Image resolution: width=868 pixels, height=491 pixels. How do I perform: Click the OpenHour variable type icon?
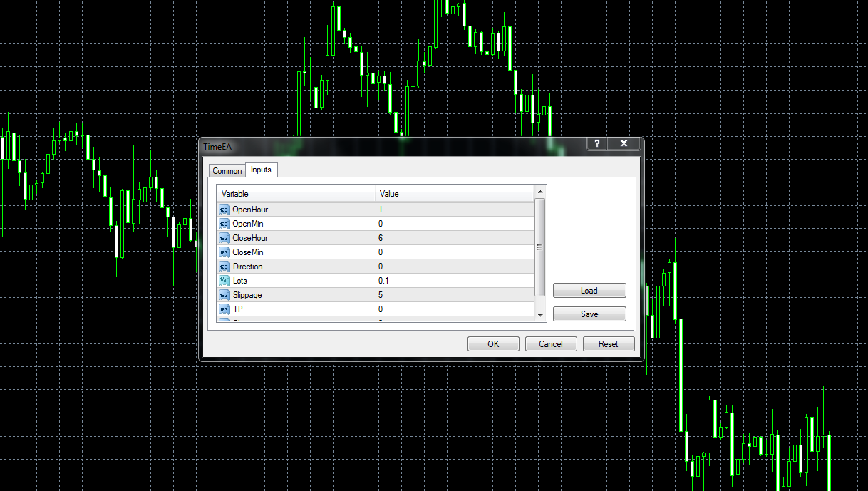pyautogui.click(x=224, y=210)
